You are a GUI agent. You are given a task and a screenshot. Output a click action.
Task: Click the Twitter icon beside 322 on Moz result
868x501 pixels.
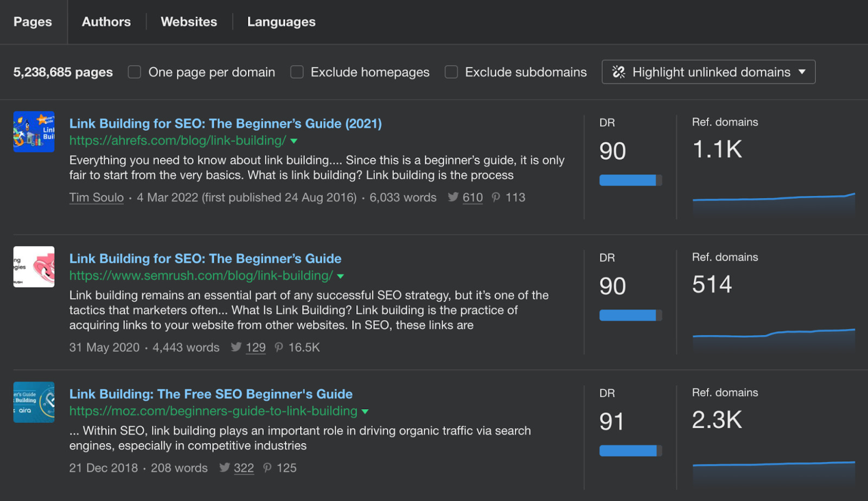tap(224, 468)
